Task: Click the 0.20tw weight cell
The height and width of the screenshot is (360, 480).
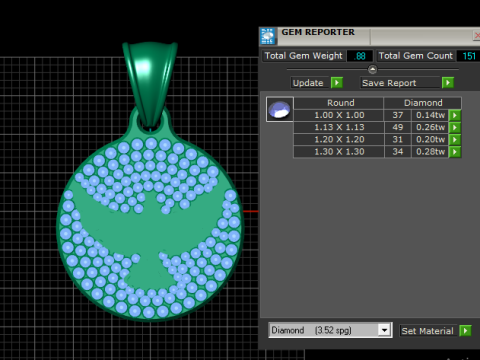Action: [430, 140]
